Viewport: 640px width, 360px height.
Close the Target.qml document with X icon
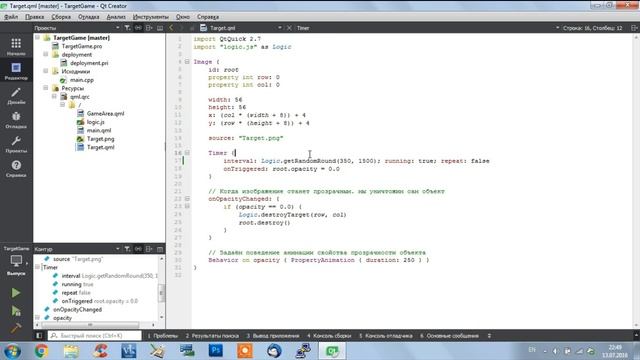(289, 28)
